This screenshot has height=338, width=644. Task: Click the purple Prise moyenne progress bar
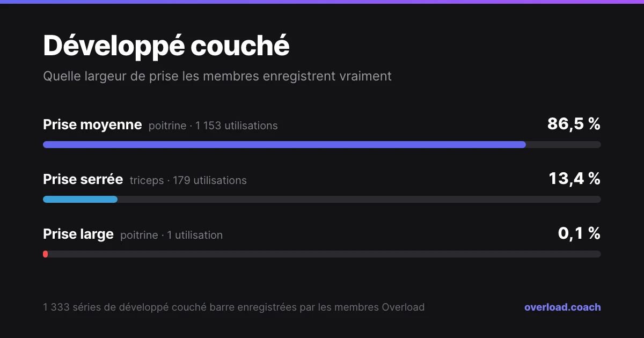[x=284, y=144]
